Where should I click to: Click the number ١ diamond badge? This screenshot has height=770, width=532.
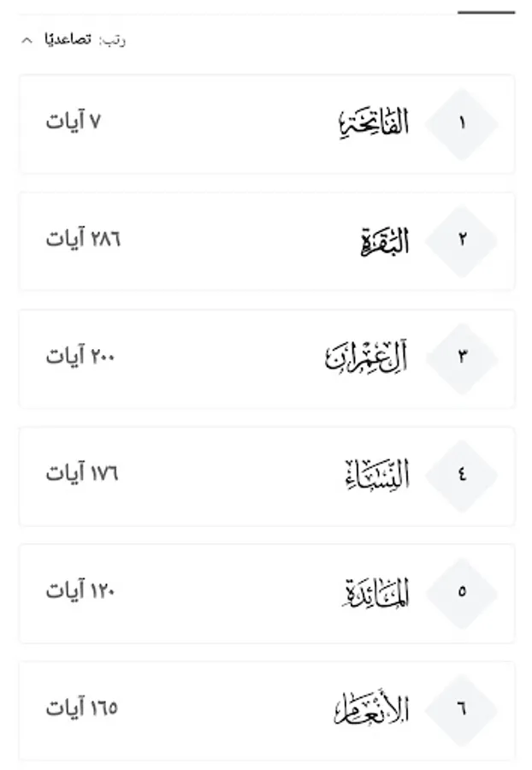462,124
